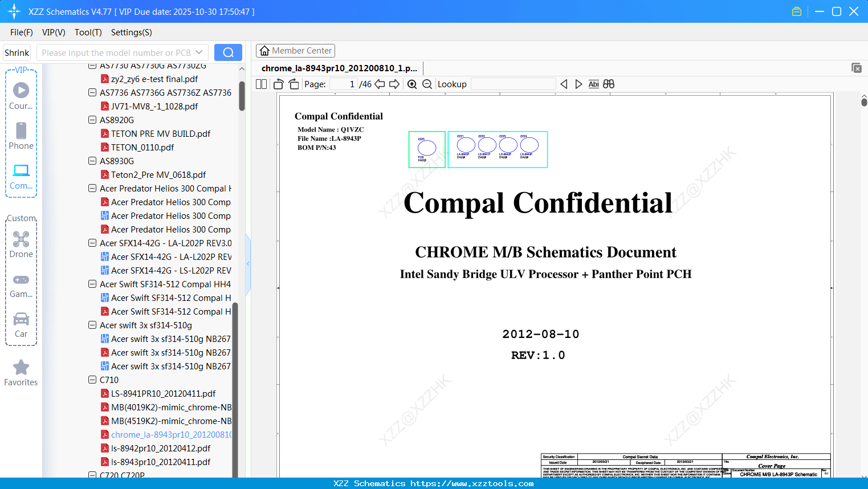Click the magnifier search button
Screen dimensions: 868x489
(228, 52)
